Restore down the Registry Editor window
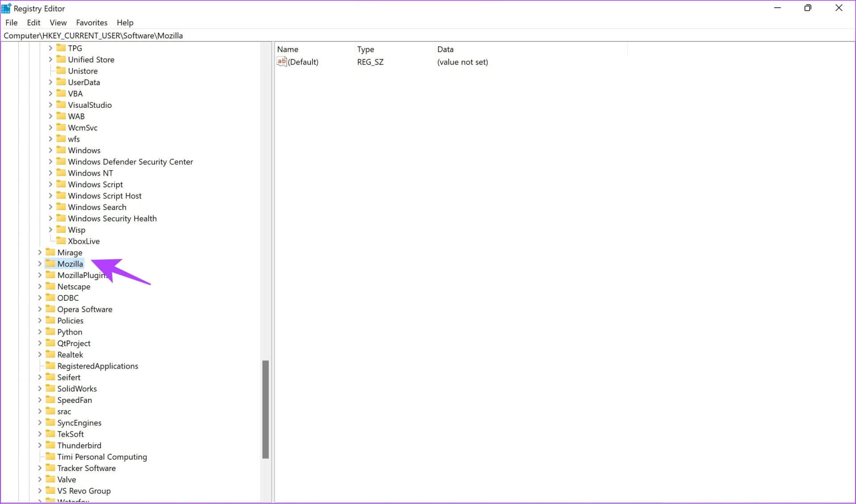The width and height of the screenshot is (856, 504). coord(808,8)
